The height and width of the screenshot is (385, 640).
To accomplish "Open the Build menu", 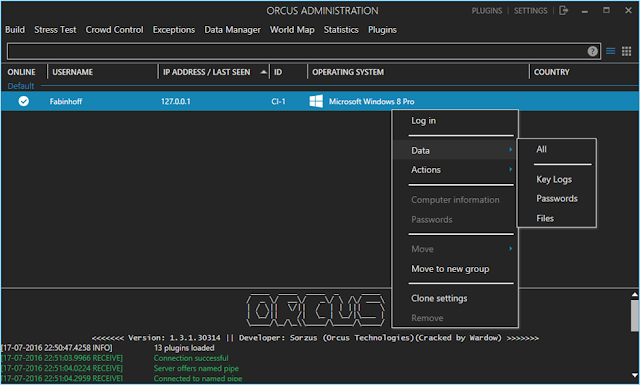I will 15,30.
